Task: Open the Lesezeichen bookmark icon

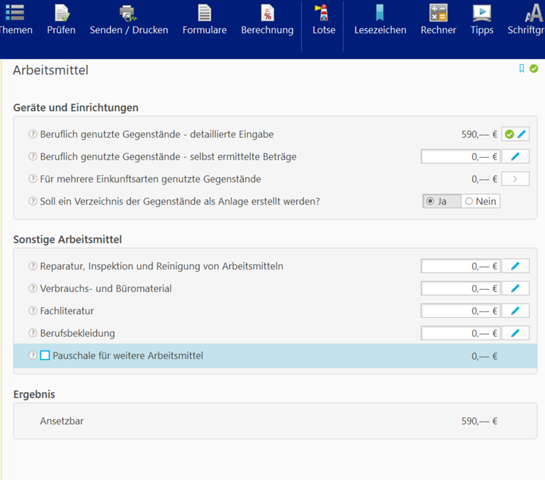Action: [x=380, y=13]
